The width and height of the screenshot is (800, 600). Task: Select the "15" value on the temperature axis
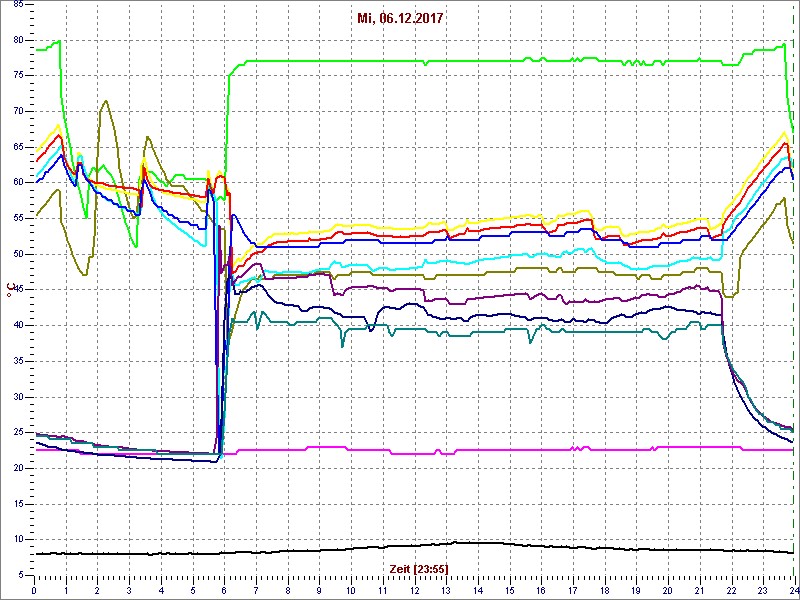(18, 504)
